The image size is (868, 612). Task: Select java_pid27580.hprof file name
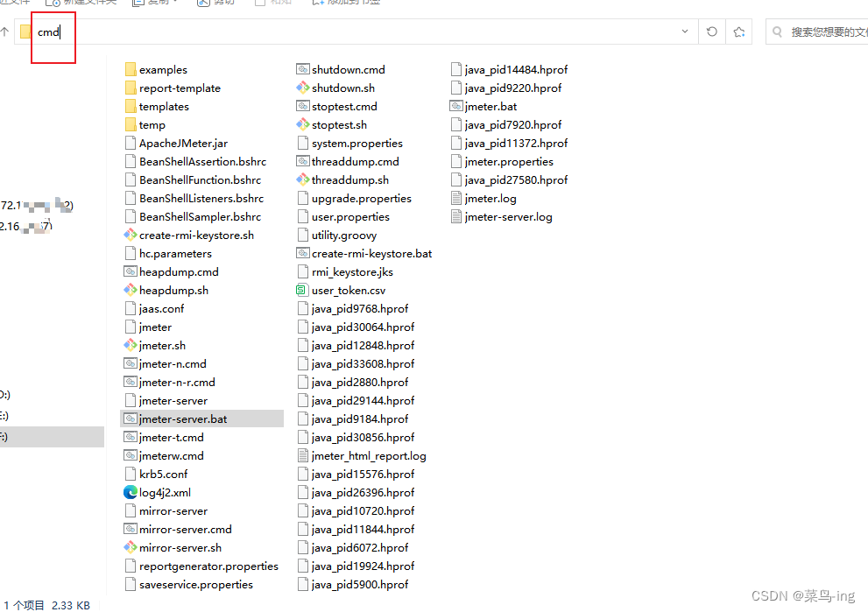(516, 179)
